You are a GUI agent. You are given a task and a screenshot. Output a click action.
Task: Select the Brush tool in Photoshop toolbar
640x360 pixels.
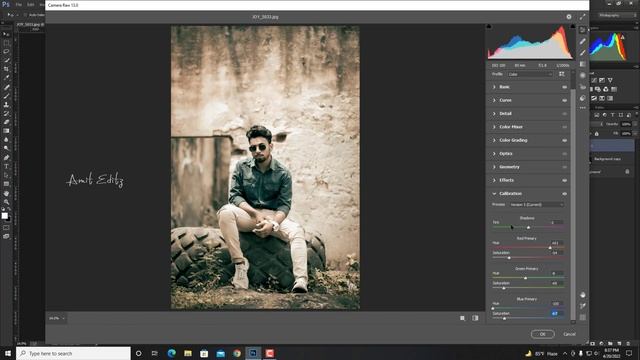pos(6,96)
